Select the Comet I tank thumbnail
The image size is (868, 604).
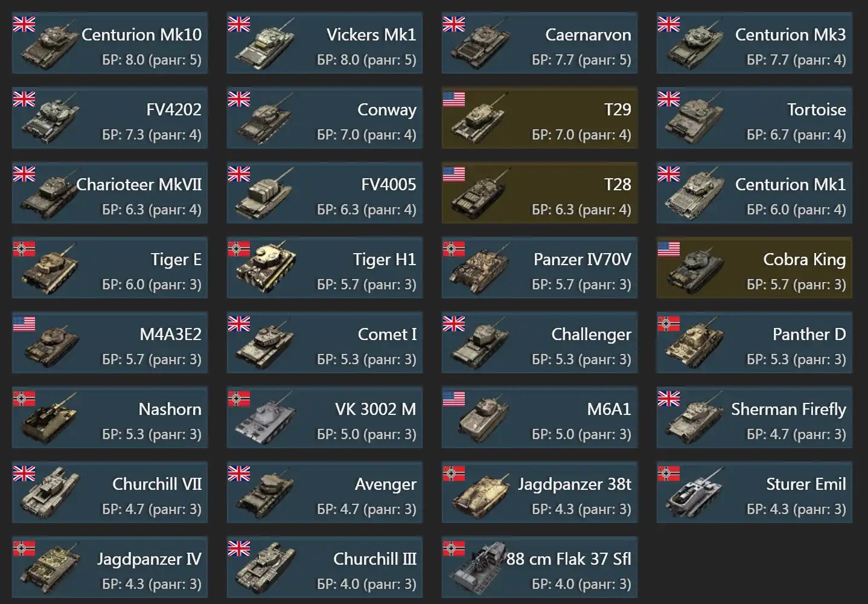coord(264,343)
